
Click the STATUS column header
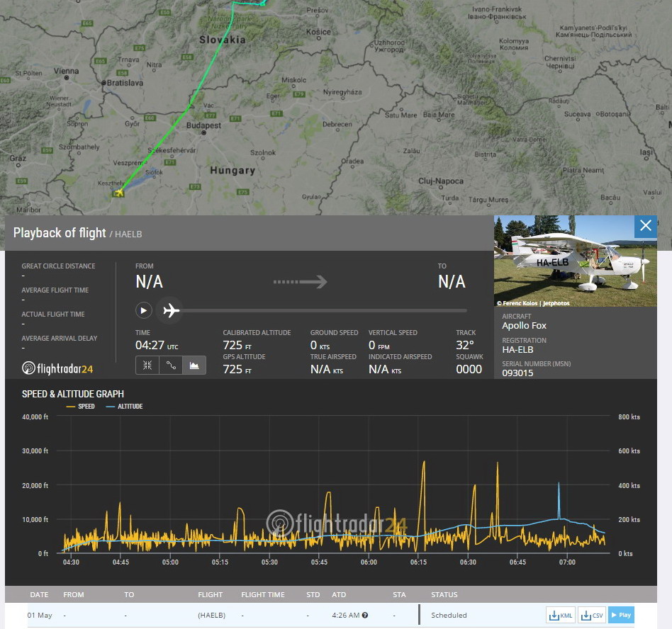point(444,594)
